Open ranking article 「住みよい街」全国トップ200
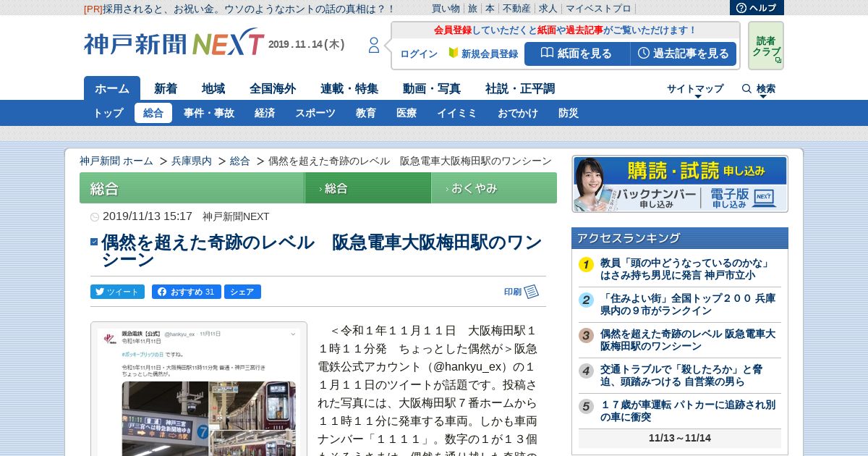This screenshot has width=868, height=456. coord(688,305)
